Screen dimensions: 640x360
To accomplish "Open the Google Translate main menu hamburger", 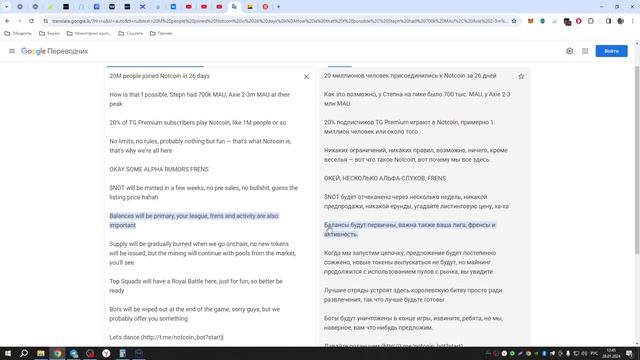I will pyautogui.click(x=12, y=51).
